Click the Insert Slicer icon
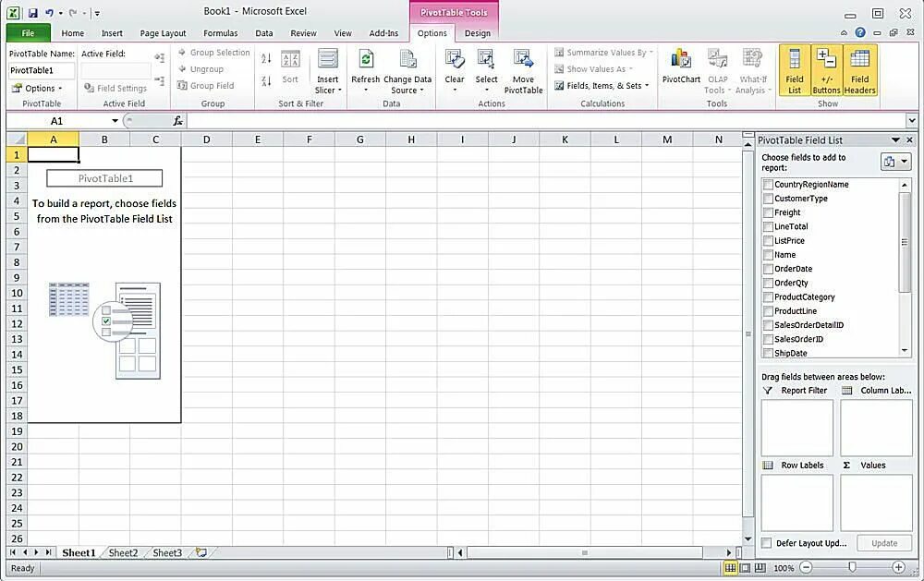Image resolution: width=924 pixels, height=581 pixels. tap(328, 59)
